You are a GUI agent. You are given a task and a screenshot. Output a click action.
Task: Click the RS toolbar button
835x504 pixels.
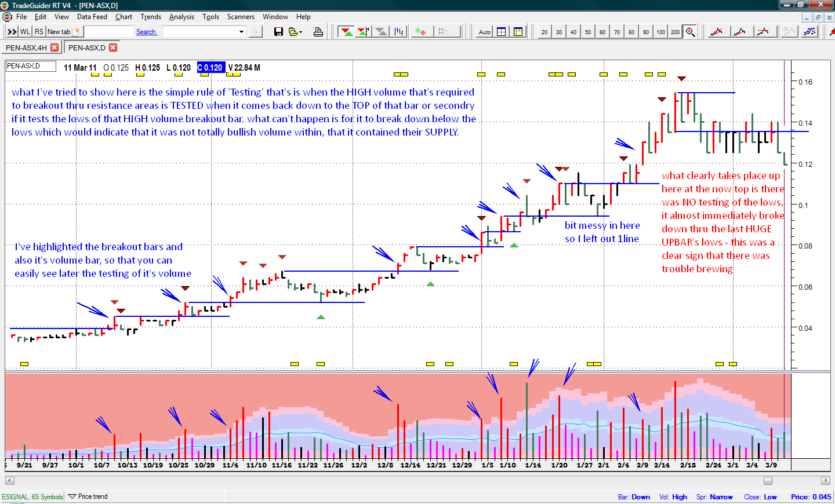[39, 32]
